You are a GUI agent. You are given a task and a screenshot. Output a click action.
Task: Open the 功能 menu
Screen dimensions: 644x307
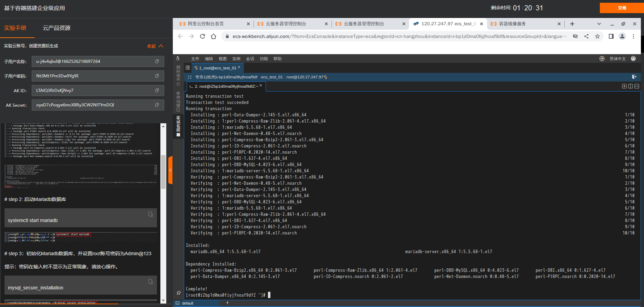pos(264,59)
